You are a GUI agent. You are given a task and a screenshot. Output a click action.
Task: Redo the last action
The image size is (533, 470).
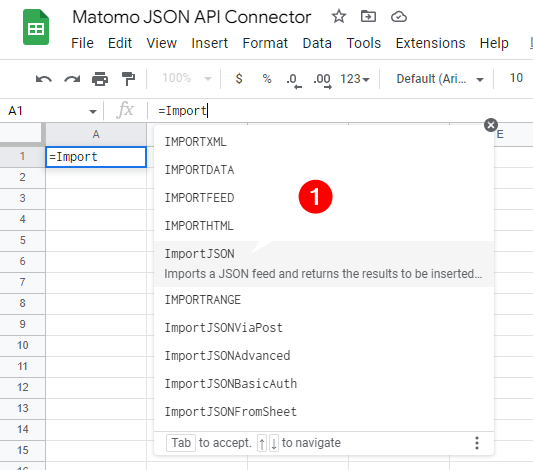click(72, 79)
